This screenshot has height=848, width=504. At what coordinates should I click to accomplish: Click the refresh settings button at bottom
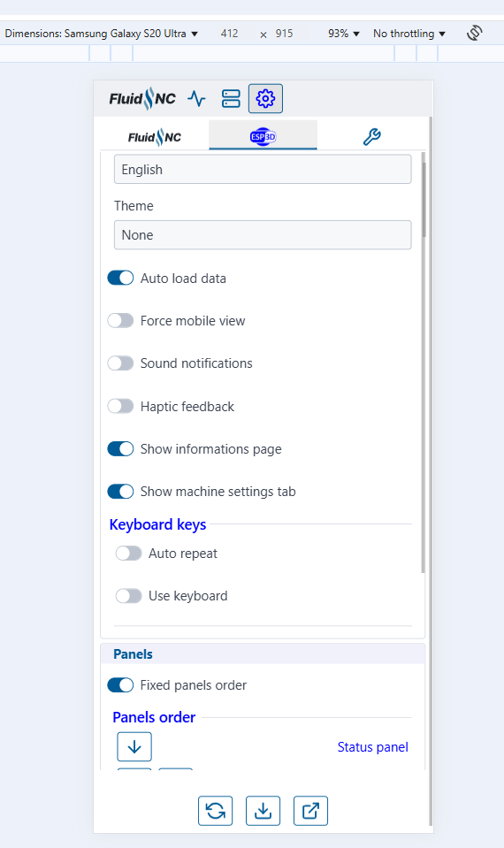[215, 811]
